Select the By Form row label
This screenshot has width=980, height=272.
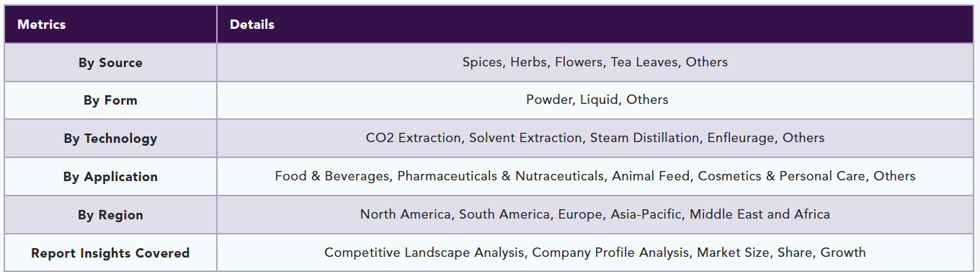(x=110, y=100)
